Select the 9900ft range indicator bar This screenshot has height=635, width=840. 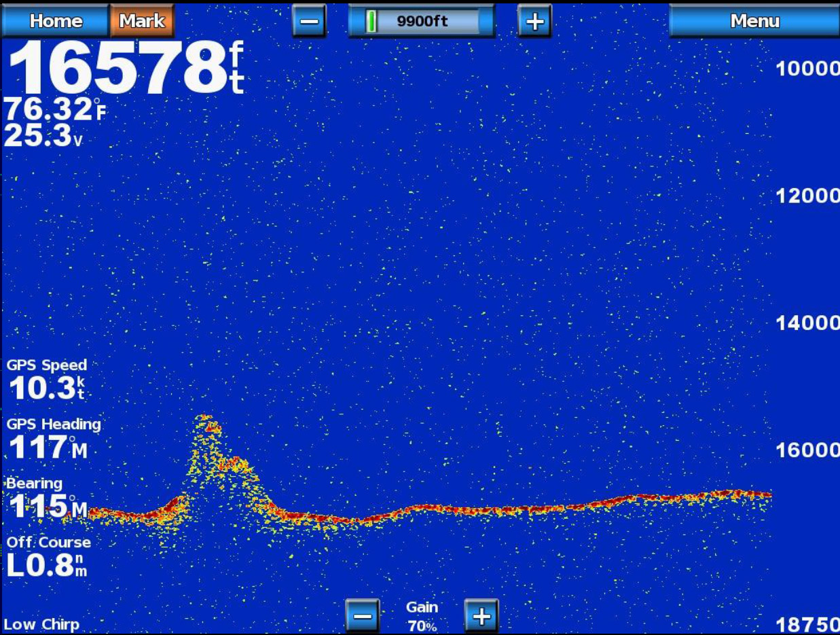click(x=421, y=21)
